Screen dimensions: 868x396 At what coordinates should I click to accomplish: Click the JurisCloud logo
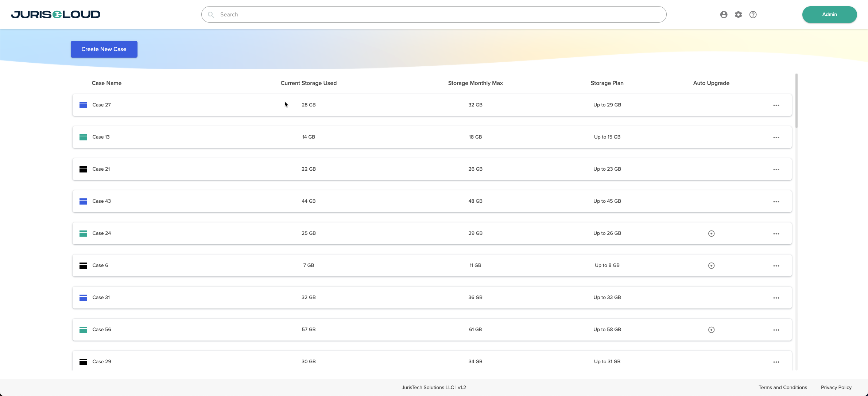coord(55,15)
